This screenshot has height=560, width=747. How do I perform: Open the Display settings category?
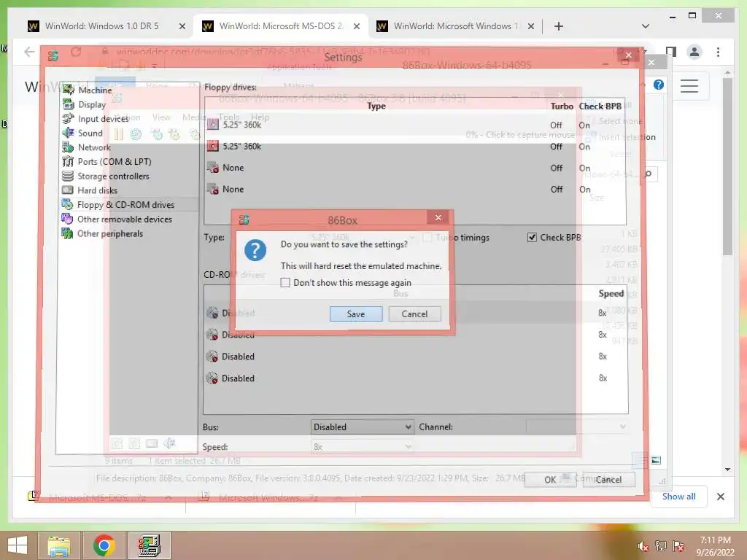[x=91, y=104]
